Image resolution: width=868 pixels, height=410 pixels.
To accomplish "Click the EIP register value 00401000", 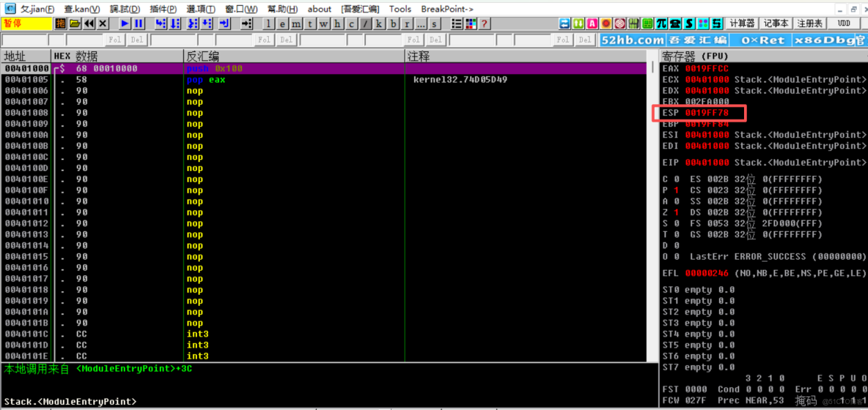I will pyautogui.click(x=707, y=163).
